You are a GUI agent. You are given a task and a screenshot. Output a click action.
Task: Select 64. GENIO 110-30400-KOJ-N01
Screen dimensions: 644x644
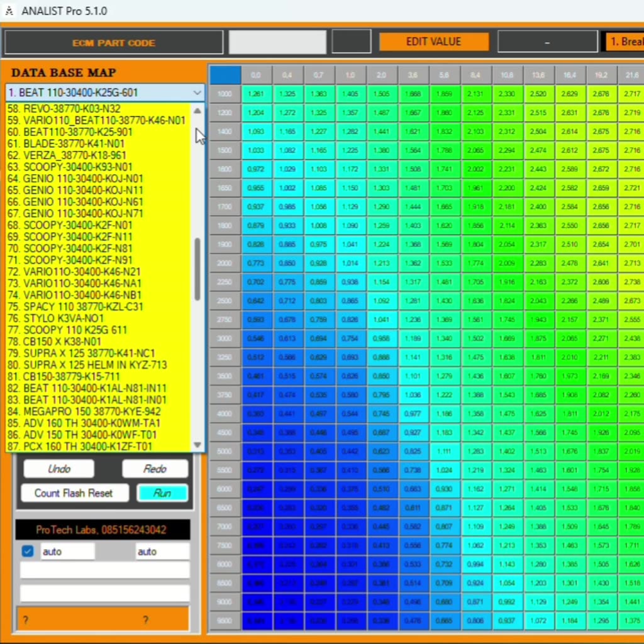click(x=97, y=179)
